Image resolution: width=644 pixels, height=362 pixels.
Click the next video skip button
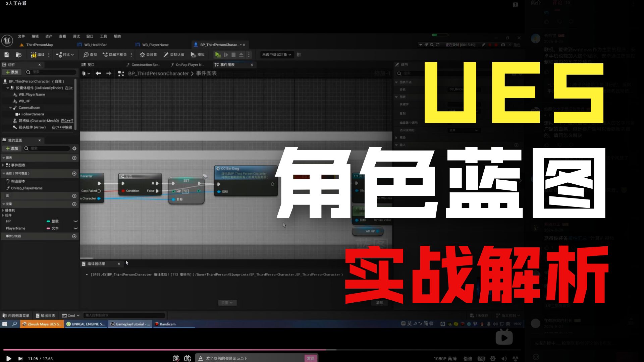20,359
